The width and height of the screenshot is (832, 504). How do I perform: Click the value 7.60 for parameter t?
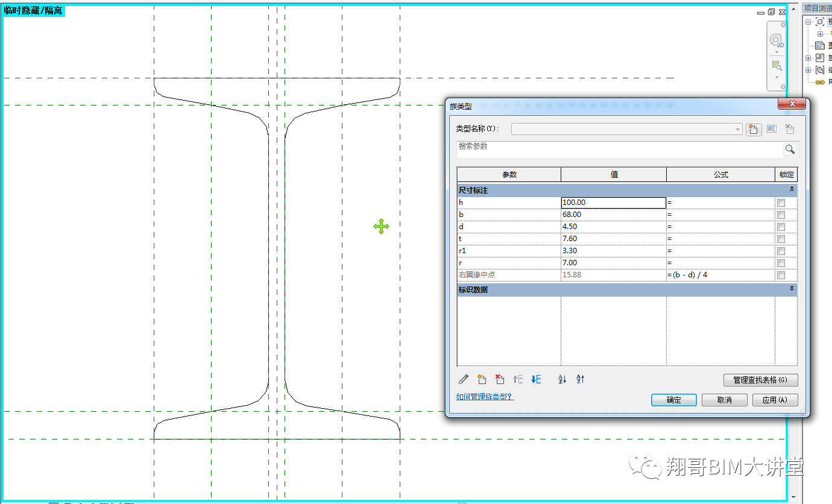point(570,239)
